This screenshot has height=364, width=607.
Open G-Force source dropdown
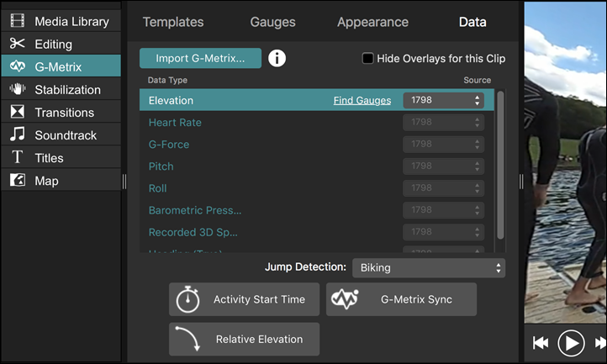[x=444, y=144]
